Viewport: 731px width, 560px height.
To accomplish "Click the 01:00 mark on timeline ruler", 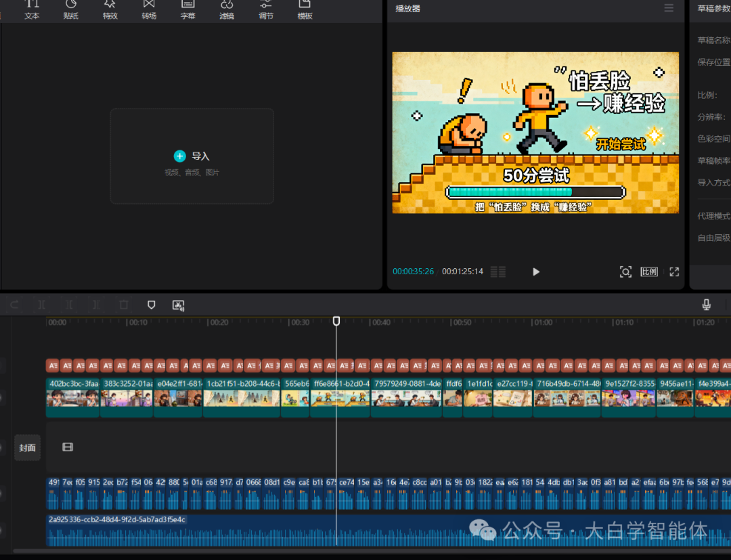I will point(543,322).
